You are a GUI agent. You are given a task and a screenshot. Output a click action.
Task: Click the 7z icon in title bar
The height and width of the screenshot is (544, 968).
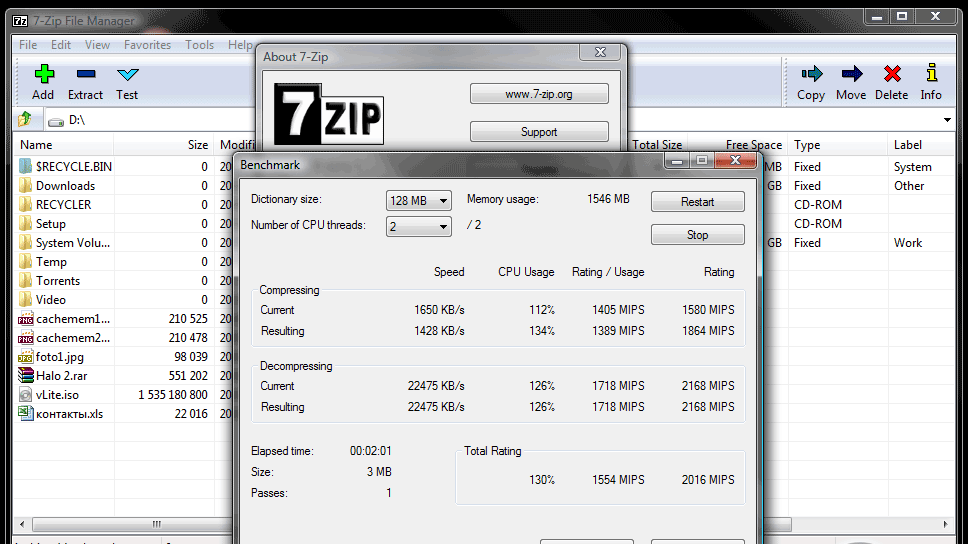click(x=20, y=21)
